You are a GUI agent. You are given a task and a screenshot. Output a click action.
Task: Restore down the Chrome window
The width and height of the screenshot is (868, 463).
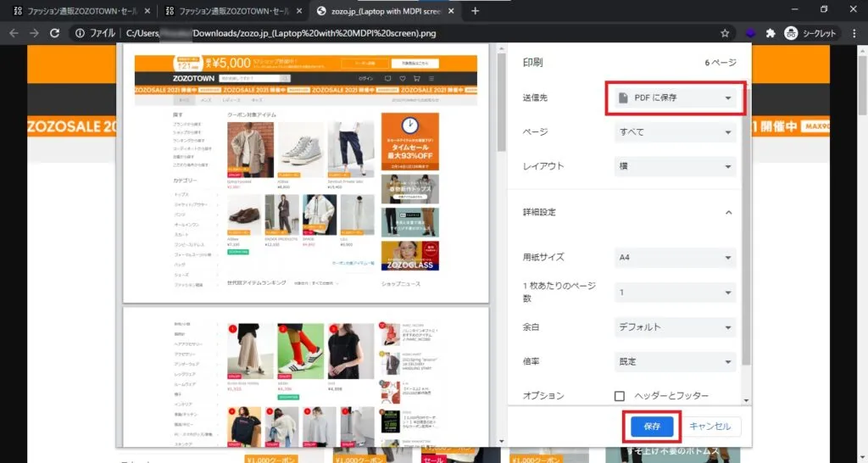point(824,9)
